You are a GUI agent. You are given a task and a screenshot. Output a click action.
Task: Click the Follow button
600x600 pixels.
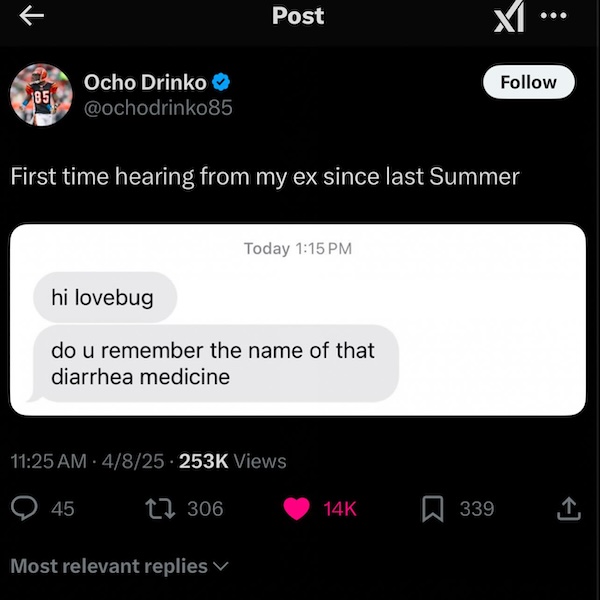coord(529,82)
